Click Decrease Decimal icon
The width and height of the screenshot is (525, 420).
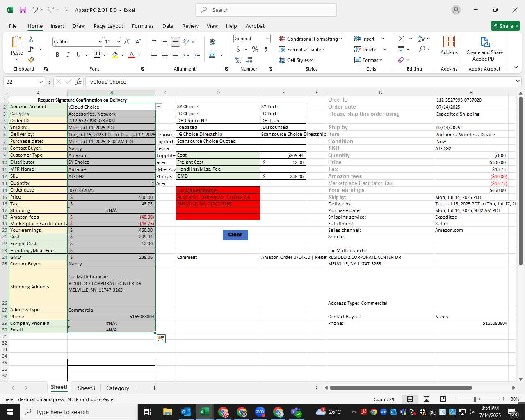249,60
